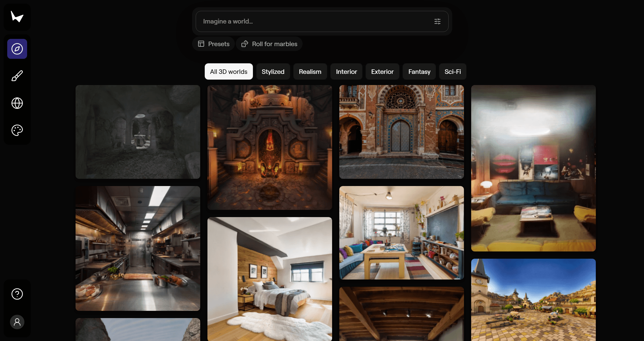Select the Exterior filter tab

382,72
